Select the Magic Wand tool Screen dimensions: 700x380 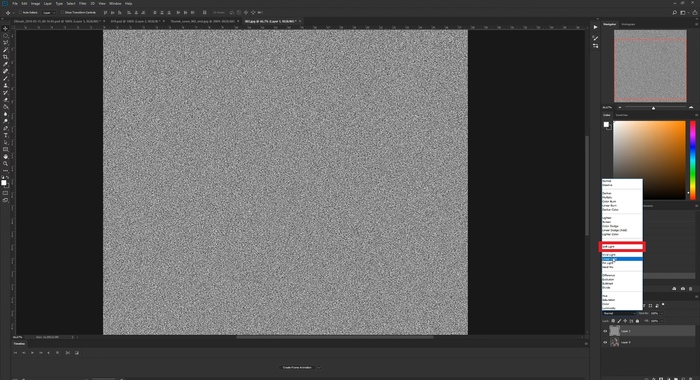pyautogui.click(x=5, y=50)
